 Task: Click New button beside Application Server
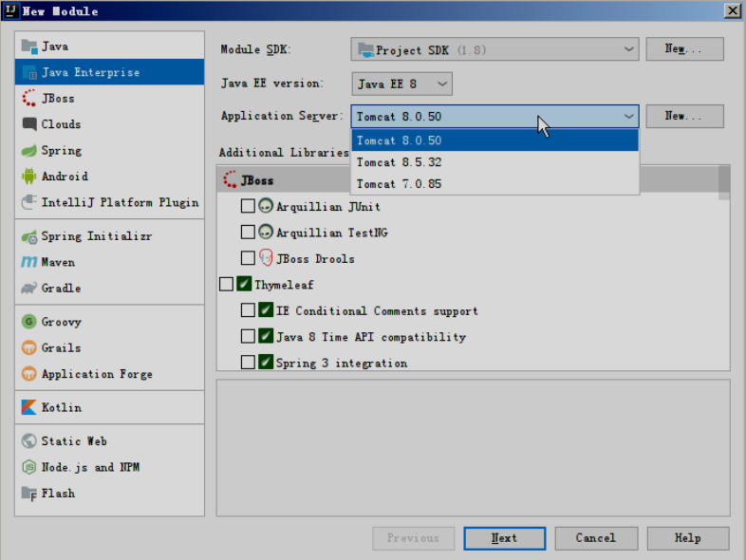click(x=684, y=116)
